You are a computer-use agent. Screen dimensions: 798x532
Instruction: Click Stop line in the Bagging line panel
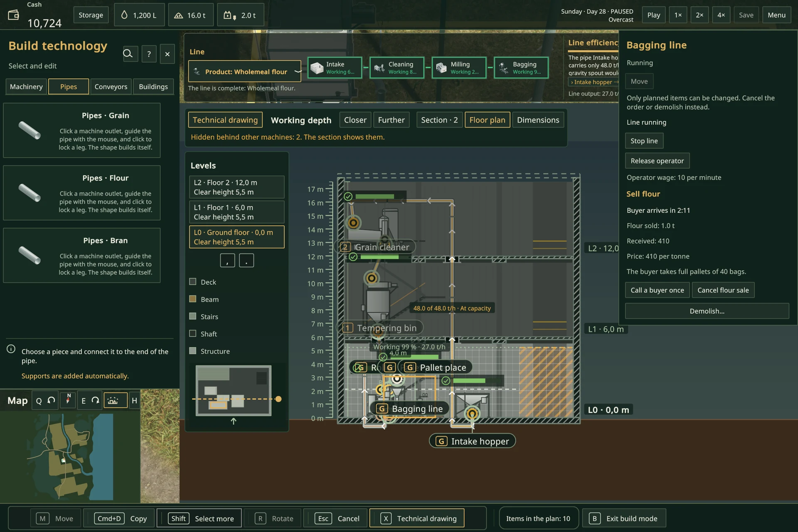644,141
